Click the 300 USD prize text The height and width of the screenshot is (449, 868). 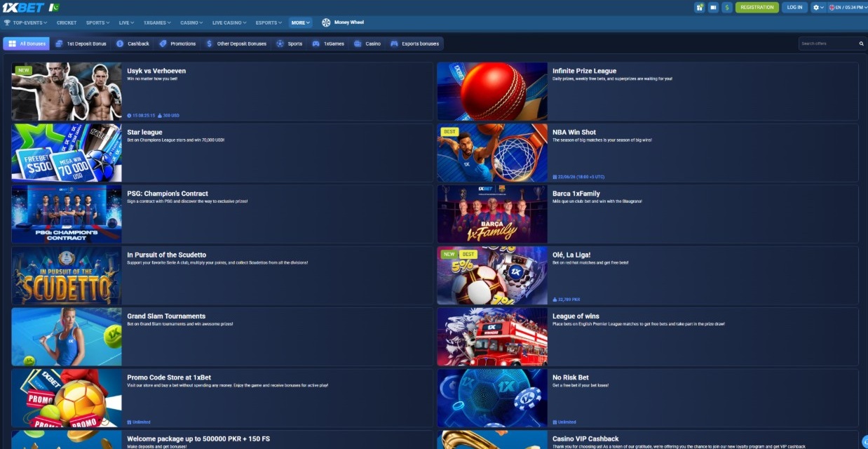point(172,115)
